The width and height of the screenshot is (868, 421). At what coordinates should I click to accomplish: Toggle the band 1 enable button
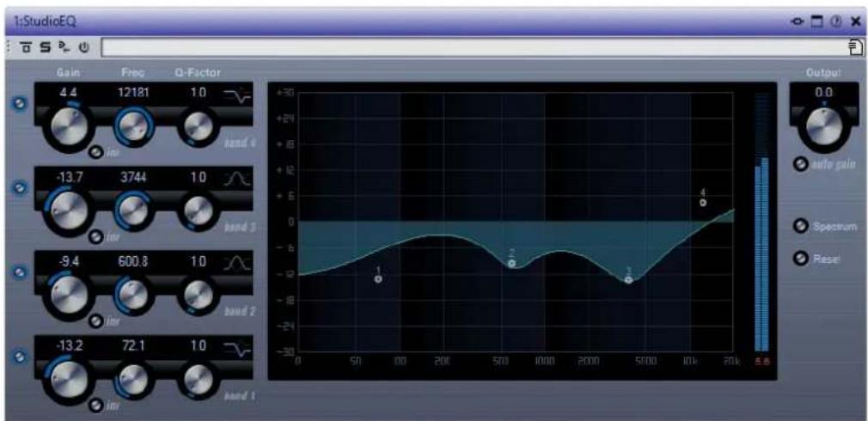(x=21, y=357)
